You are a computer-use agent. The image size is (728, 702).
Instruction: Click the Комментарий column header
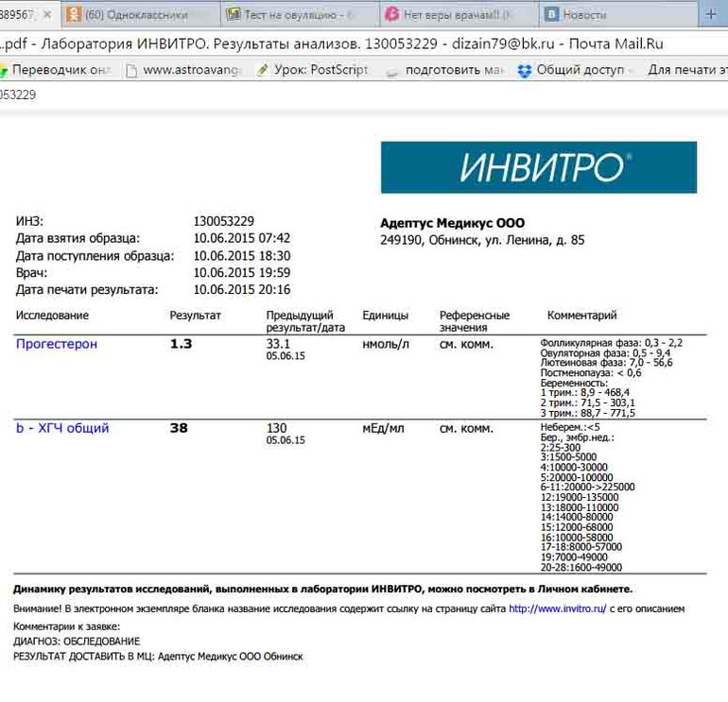point(581,315)
